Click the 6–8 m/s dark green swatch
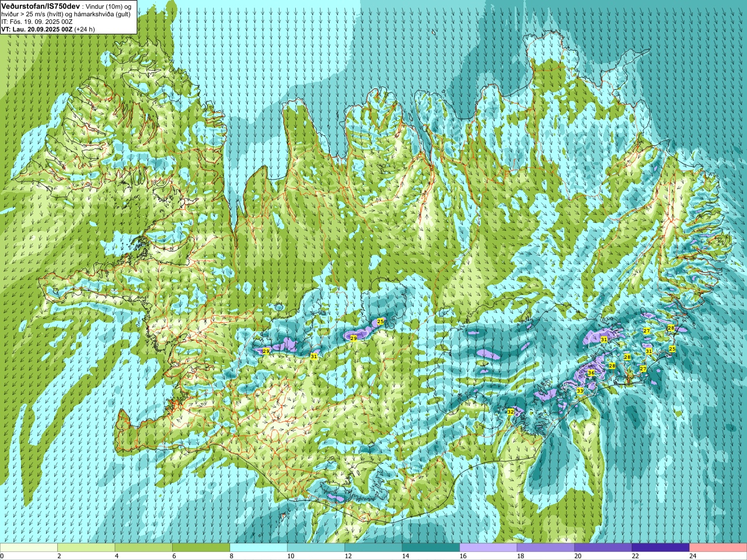This screenshot has width=747, height=560. pos(201,547)
